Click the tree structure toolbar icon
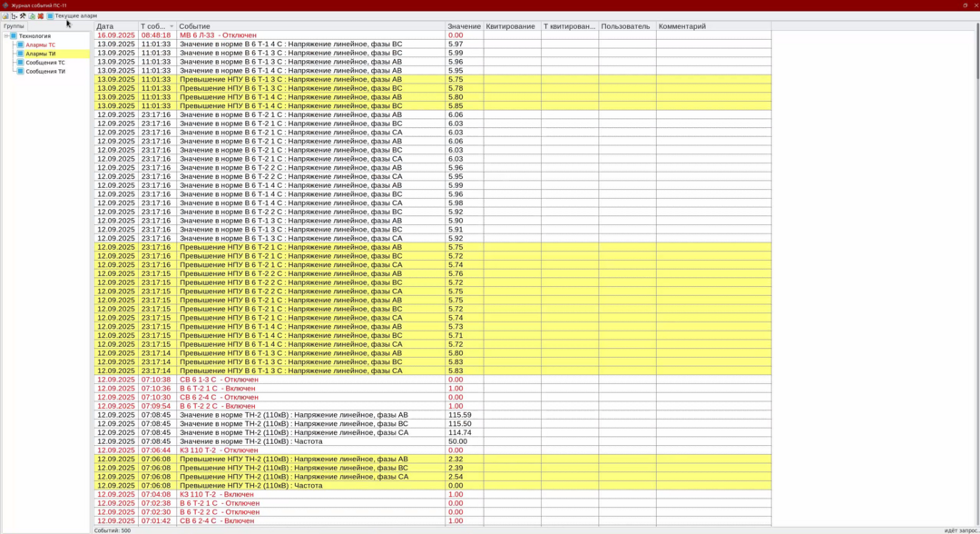 point(14,15)
